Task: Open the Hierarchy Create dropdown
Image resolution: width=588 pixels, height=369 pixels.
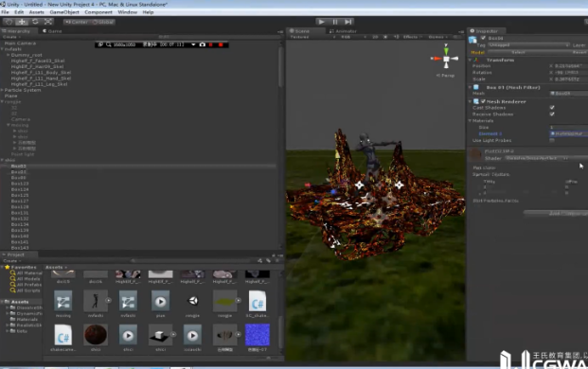Action: pyautogui.click(x=11, y=37)
